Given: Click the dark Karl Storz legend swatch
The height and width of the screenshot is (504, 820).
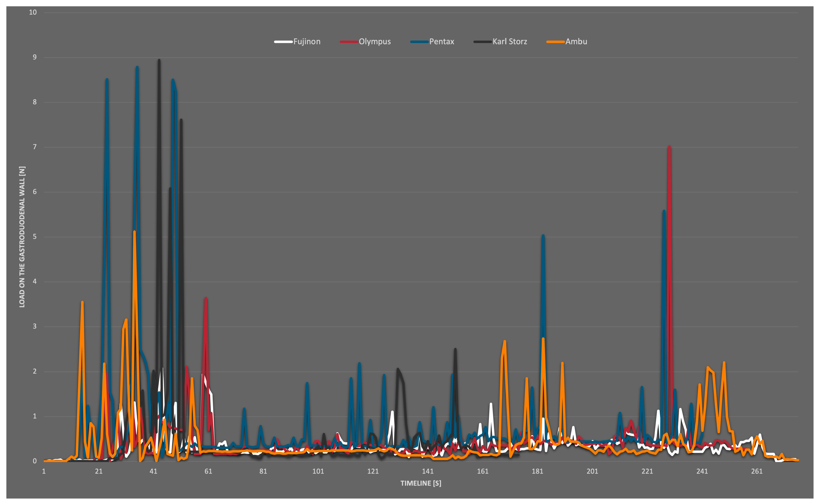Looking at the screenshot, I should coord(482,42).
